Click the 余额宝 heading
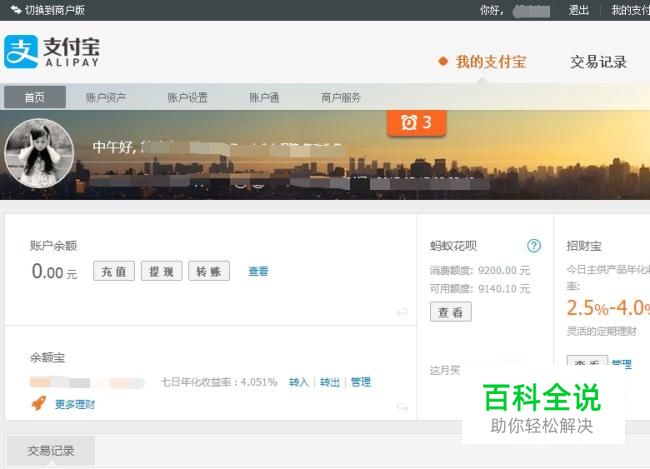 point(47,358)
